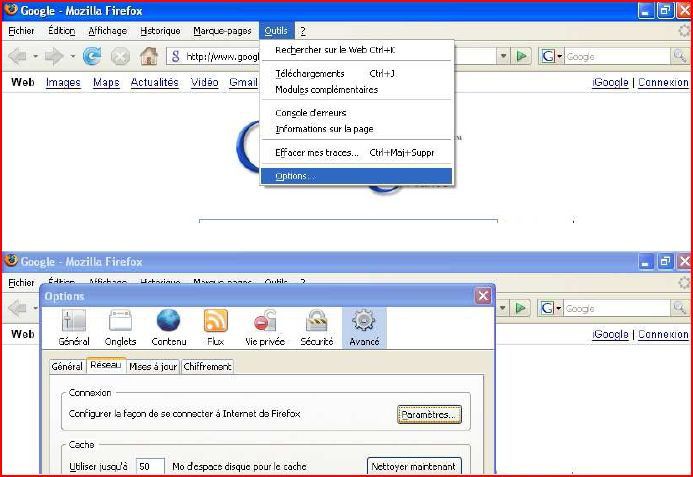
Task: Click the Stop loading icon in upper window
Action: [120, 56]
